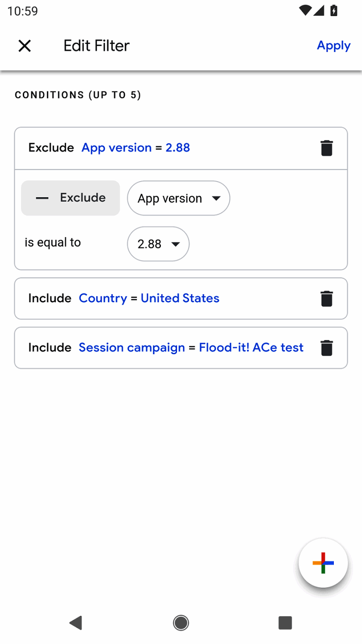The width and height of the screenshot is (362, 644).
Task: Toggle the Exclude/Include switch button
Action: pyautogui.click(x=71, y=198)
